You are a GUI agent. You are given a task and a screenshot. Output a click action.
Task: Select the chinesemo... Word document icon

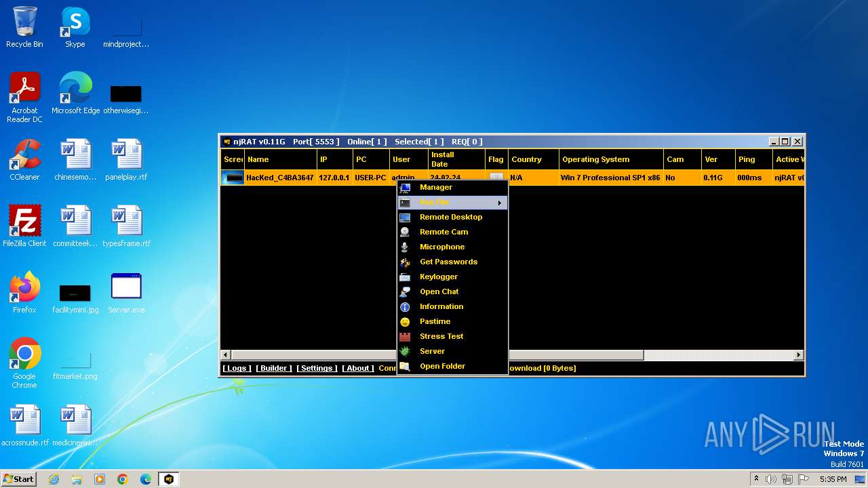[x=75, y=160]
